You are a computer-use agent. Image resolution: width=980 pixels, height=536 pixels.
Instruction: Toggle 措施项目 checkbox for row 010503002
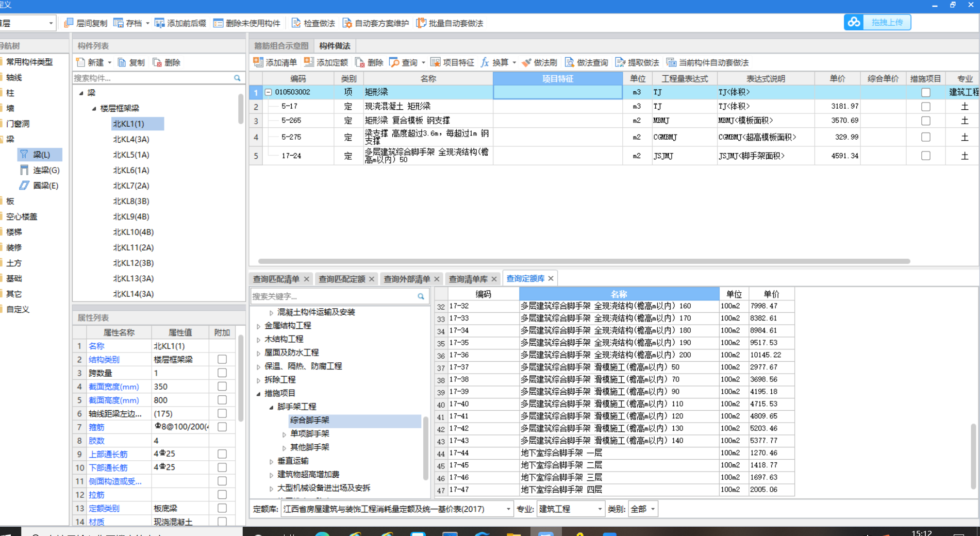[x=926, y=92]
